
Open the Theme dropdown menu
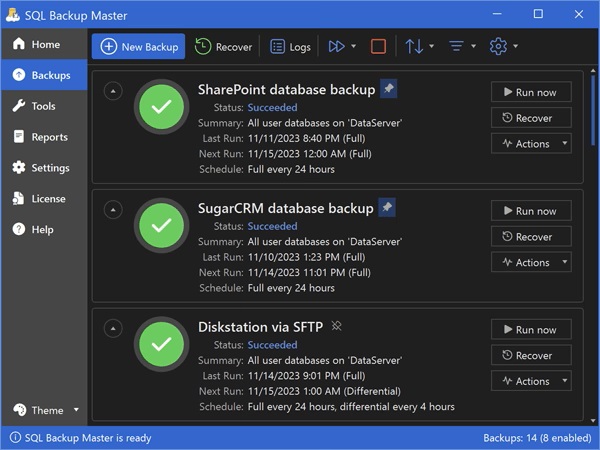(x=46, y=410)
